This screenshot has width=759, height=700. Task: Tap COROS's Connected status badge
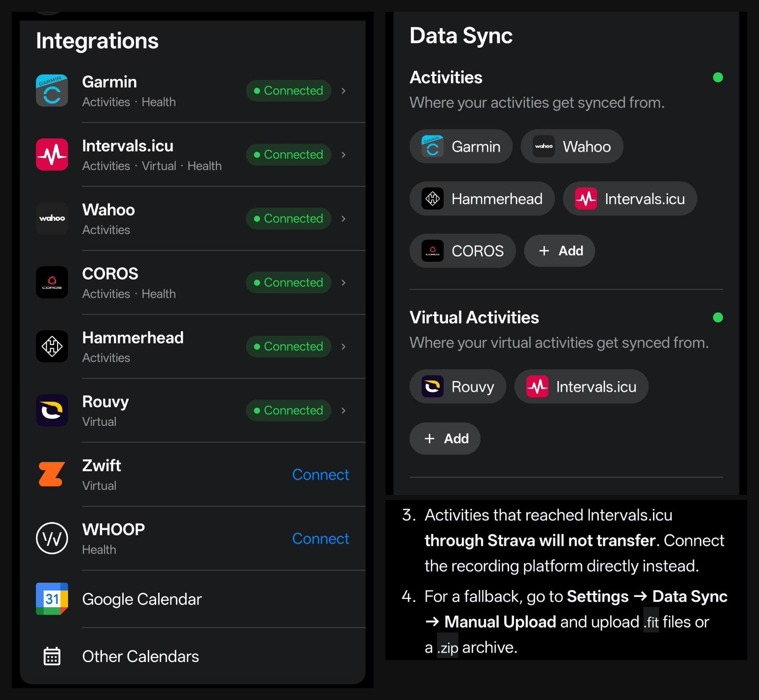tap(288, 282)
